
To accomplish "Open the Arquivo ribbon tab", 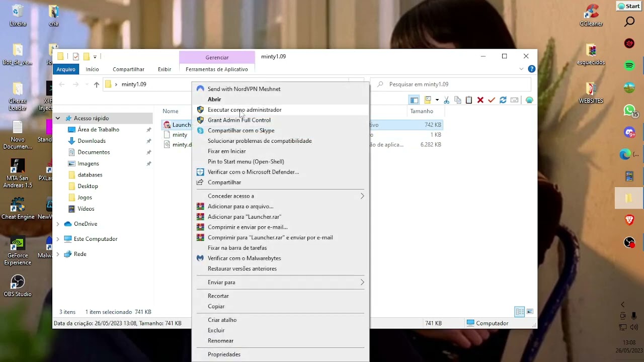I will 66,69.
